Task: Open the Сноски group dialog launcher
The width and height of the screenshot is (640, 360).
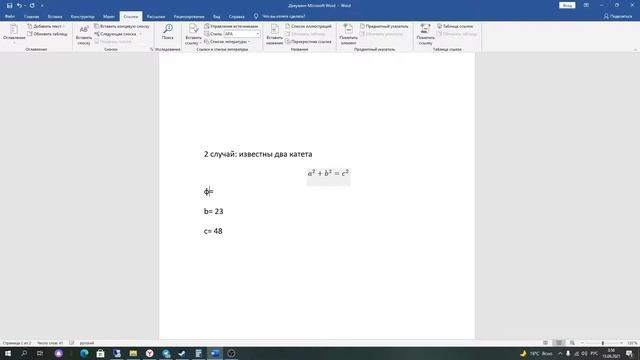Action: [152, 49]
